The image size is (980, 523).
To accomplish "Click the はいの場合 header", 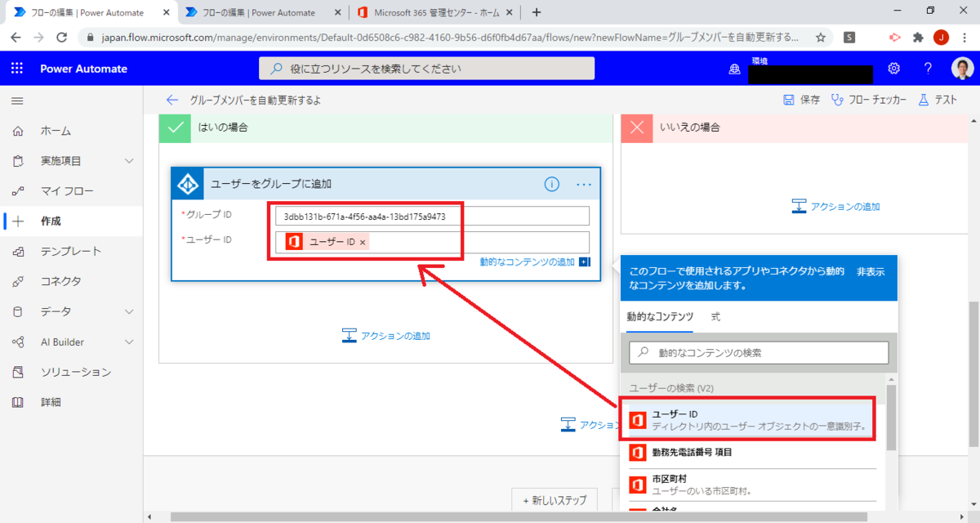I will tap(385, 127).
